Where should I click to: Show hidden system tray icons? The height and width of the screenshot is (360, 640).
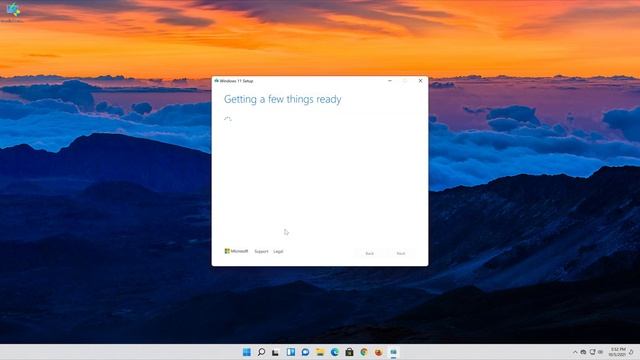tap(575, 352)
